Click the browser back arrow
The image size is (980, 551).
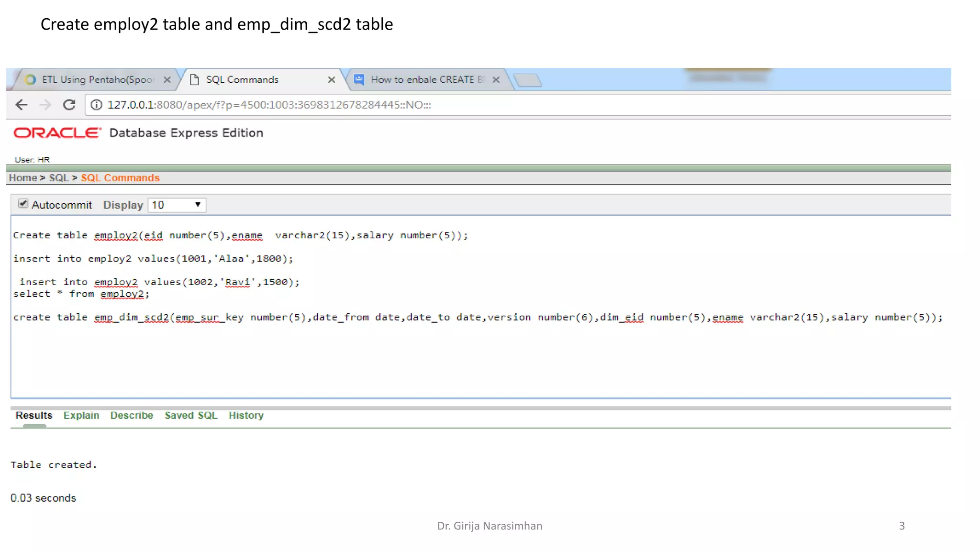click(x=22, y=105)
